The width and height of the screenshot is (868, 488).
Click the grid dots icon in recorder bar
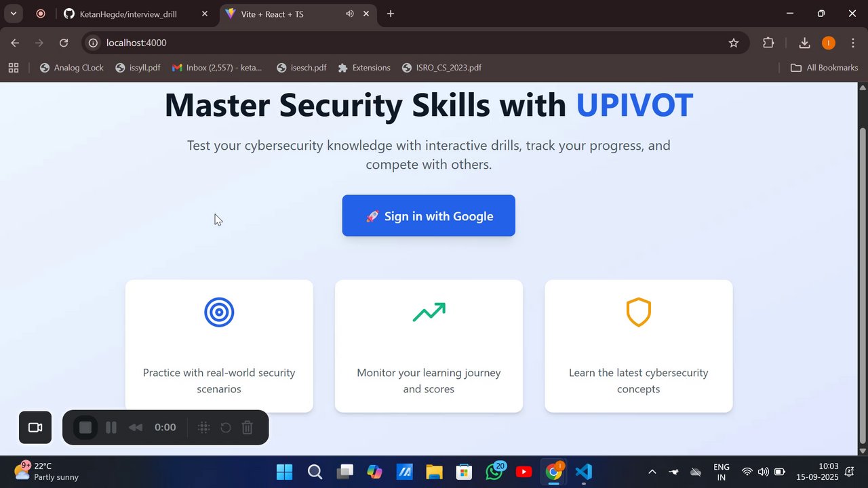coord(203,428)
